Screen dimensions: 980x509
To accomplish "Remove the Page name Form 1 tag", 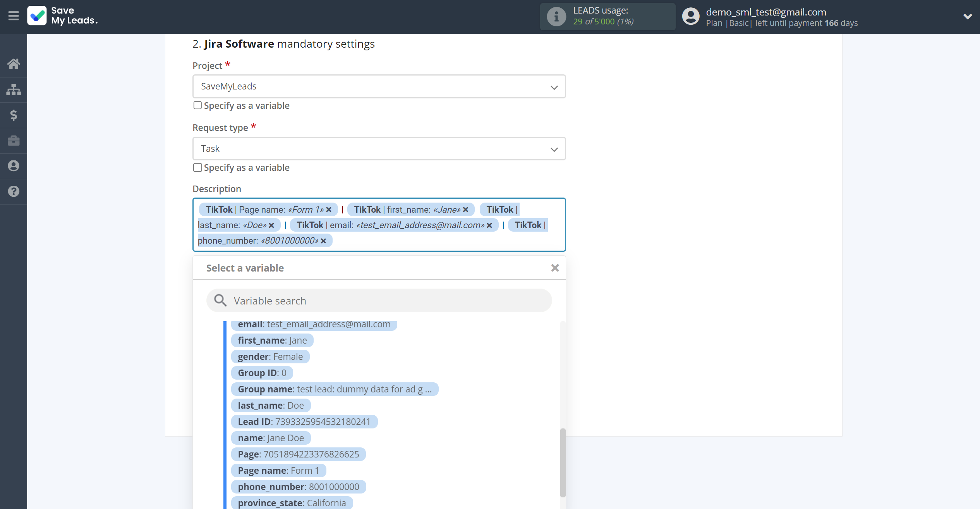I will click(x=329, y=210).
